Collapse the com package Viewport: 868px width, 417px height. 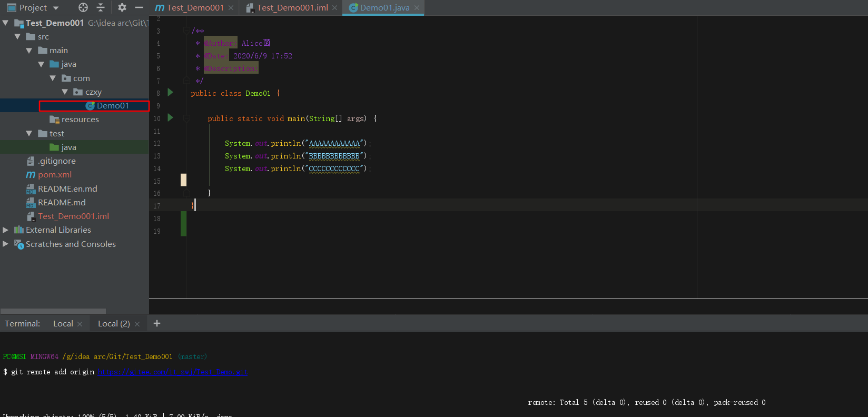coord(53,78)
